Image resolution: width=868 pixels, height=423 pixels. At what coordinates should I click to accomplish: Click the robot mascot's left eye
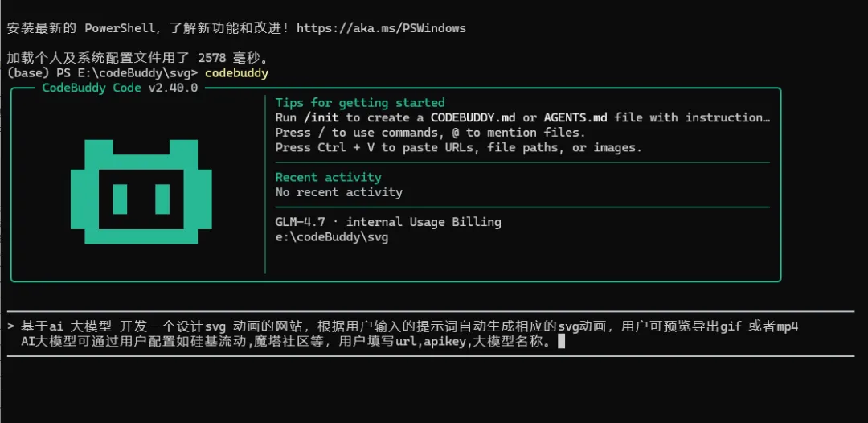120,199
